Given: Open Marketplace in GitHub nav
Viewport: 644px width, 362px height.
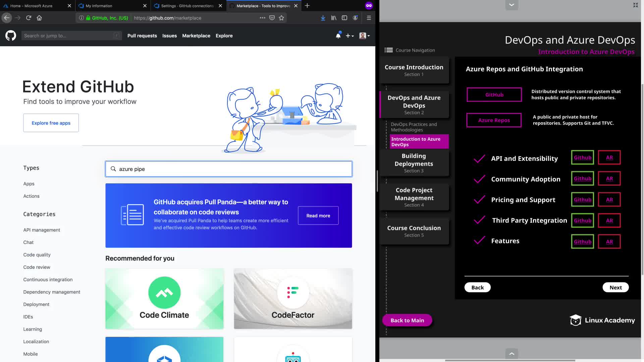Looking at the screenshot, I should click(x=196, y=36).
